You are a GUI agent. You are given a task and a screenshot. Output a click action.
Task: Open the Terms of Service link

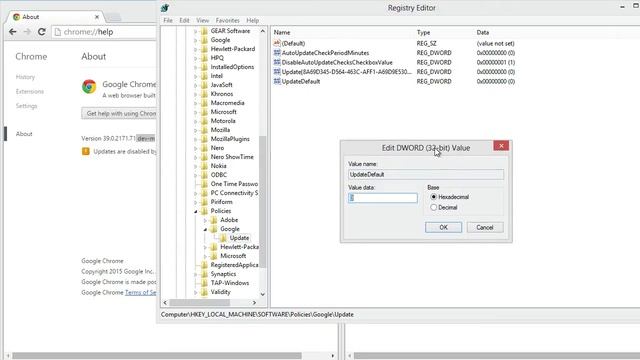pos(140,293)
